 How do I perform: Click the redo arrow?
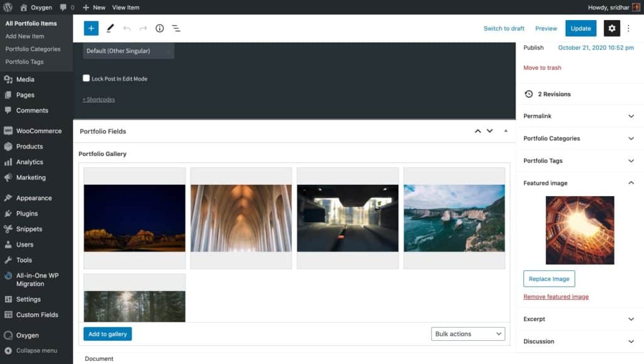tap(143, 28)
